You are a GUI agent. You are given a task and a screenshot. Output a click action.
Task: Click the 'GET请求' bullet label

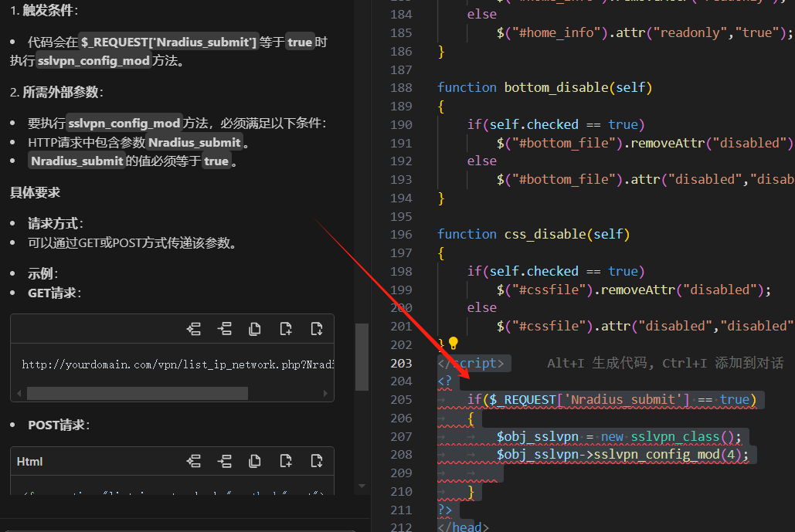tap(53, 293)
